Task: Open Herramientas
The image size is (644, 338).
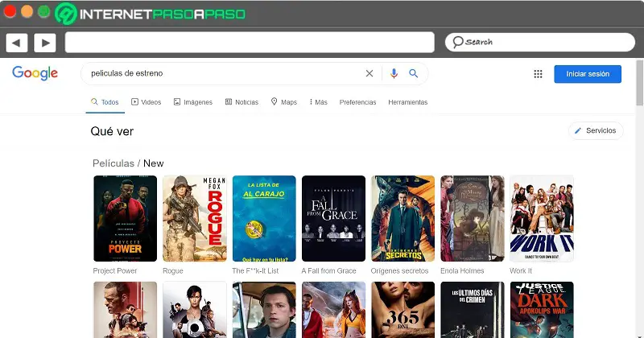Action: coord(408,102)
